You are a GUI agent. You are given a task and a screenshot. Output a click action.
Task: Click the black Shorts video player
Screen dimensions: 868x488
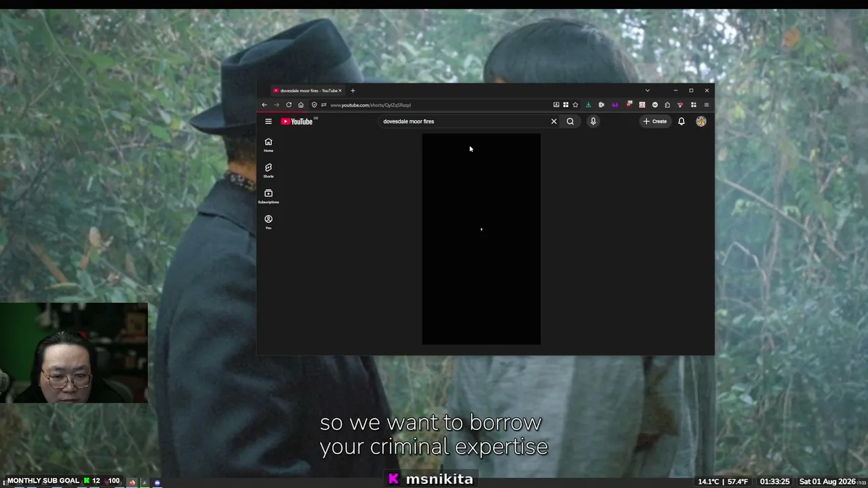(481, 239)
